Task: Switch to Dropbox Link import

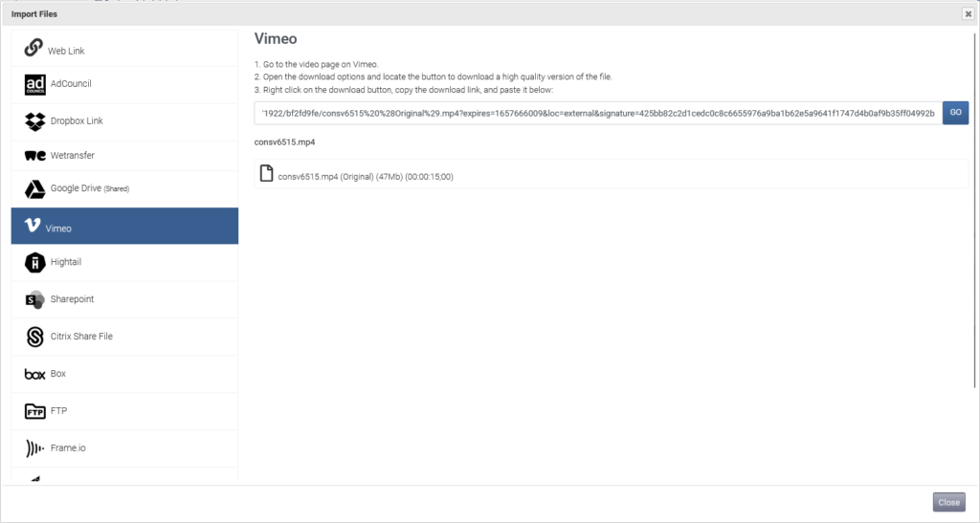Action: click(124, 121)
